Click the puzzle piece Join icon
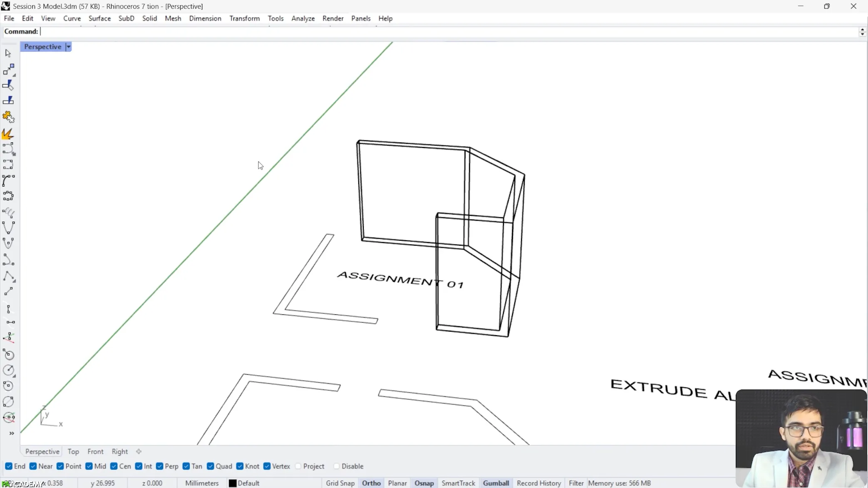The height and width of the screenshot is (488, 868). [x=8, y=117]
